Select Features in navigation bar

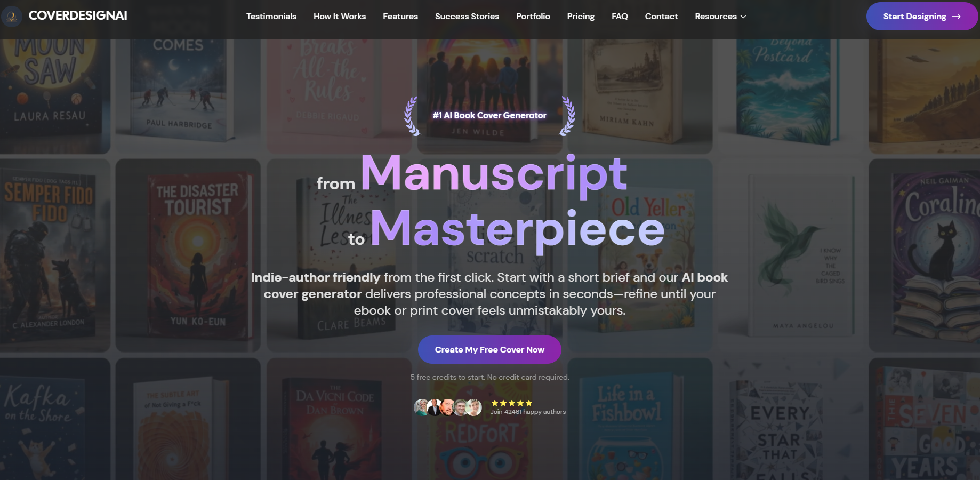click(x=400, y=17)
